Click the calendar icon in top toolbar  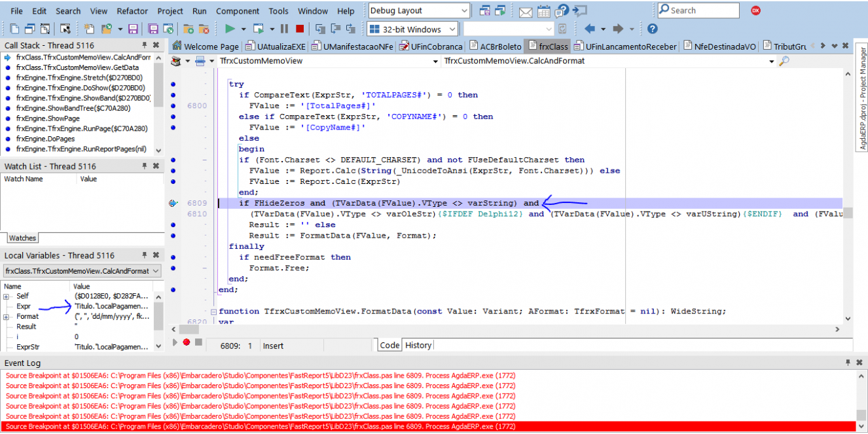point(544,10)
